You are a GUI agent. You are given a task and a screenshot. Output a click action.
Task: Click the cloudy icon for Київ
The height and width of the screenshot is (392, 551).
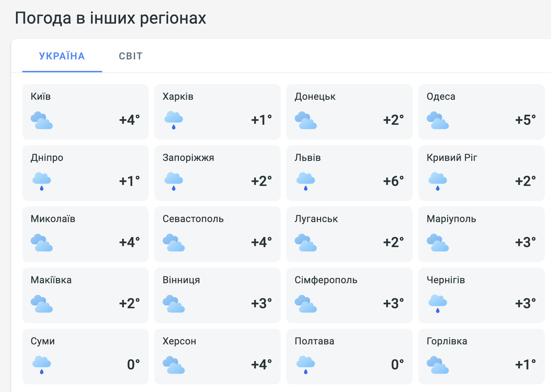pyautogui.click(x=42, y=120)
